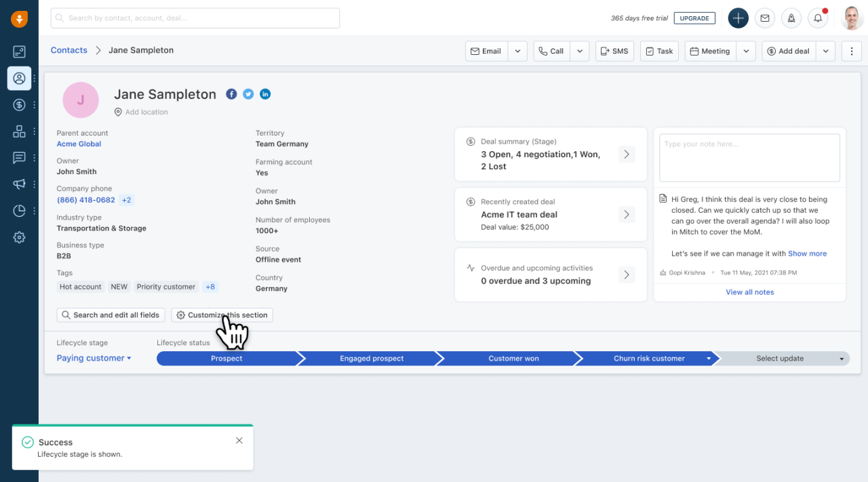Click the blue plus quick-add button
Image resolution: width=868 pixels, height=482 pixels.
(738, 18)
